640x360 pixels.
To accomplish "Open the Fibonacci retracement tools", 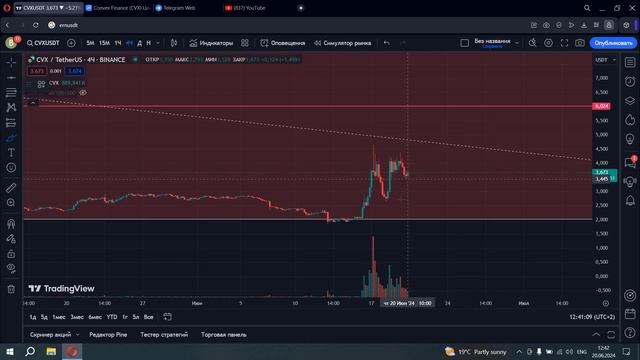I will point(11,93).
